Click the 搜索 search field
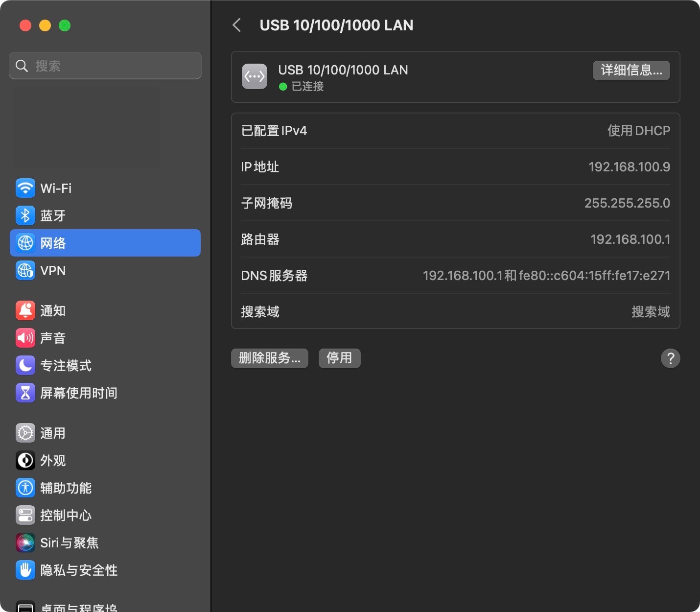Image resolution: width=700 pixels, height=612 pixels. 105,66
